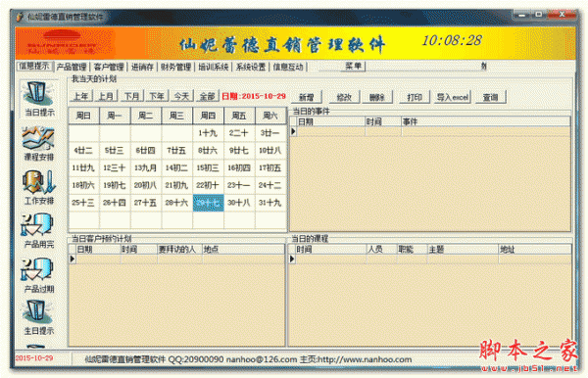Image resolution: width=588 pixels, height=378 pixels.
Task: Select calendar day 25十三
Action: (x=83, y=203)
